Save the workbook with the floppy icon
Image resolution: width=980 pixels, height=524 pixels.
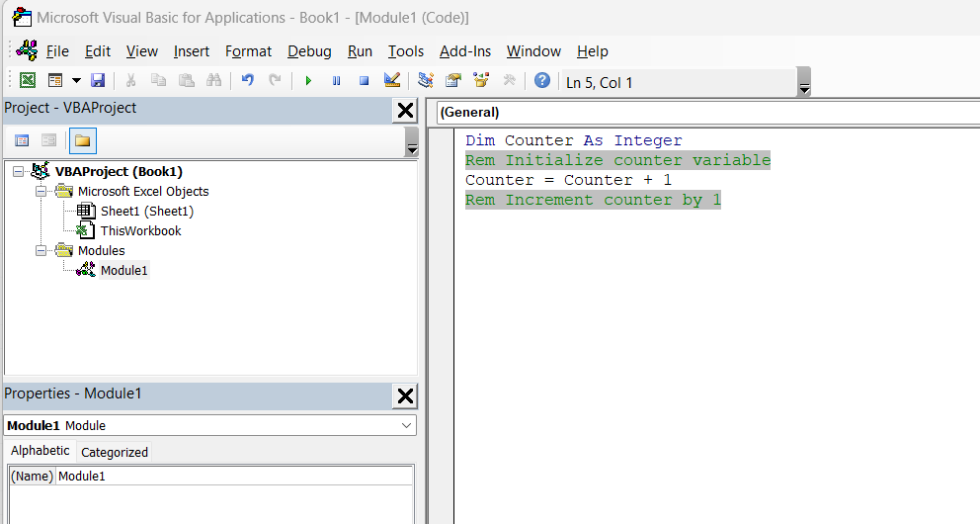98,81
